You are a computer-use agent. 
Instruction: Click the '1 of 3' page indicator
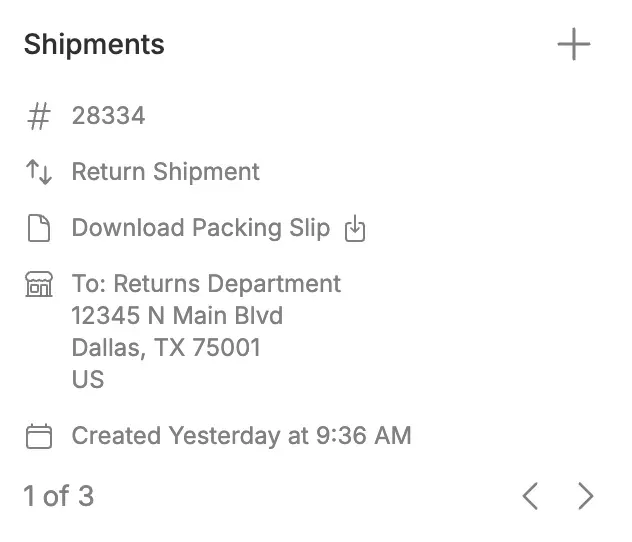point(58,496)
